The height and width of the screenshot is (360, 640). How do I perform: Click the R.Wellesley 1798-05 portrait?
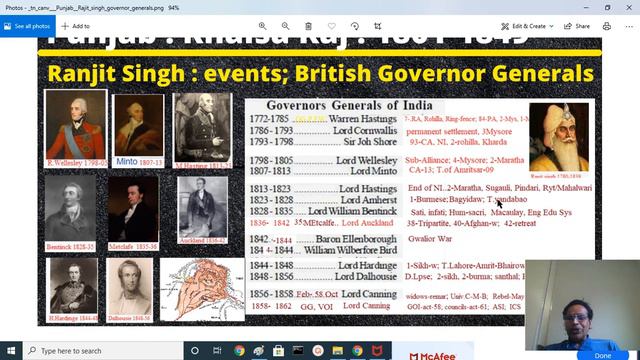tap(76, 128)
